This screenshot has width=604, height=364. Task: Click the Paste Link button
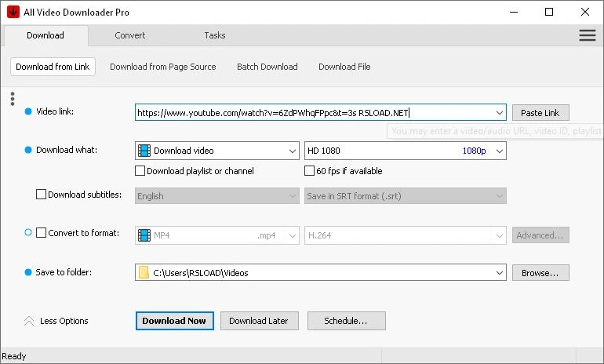tap(540, 113)
